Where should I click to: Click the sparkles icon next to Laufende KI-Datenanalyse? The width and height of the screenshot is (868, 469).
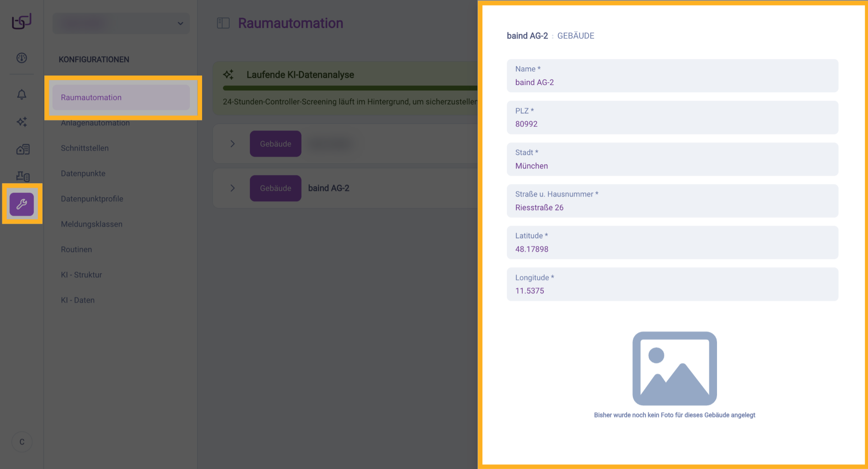click(228, 74)
